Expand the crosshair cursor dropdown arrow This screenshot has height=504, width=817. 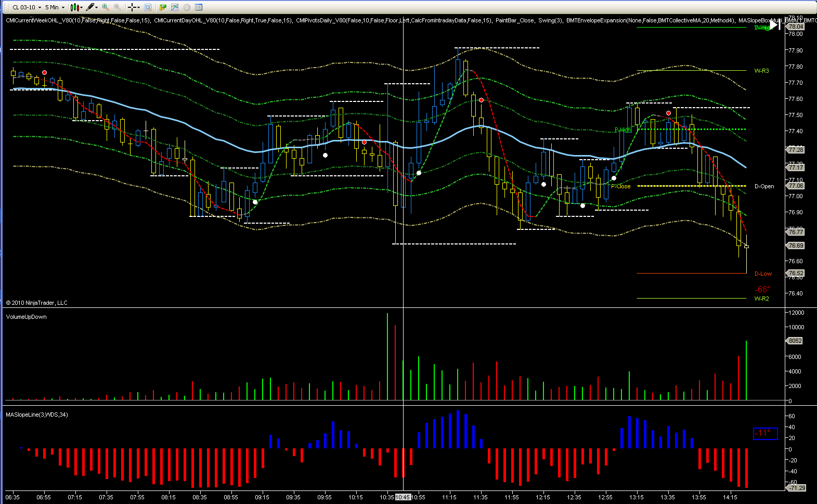(x=139, y=7)
